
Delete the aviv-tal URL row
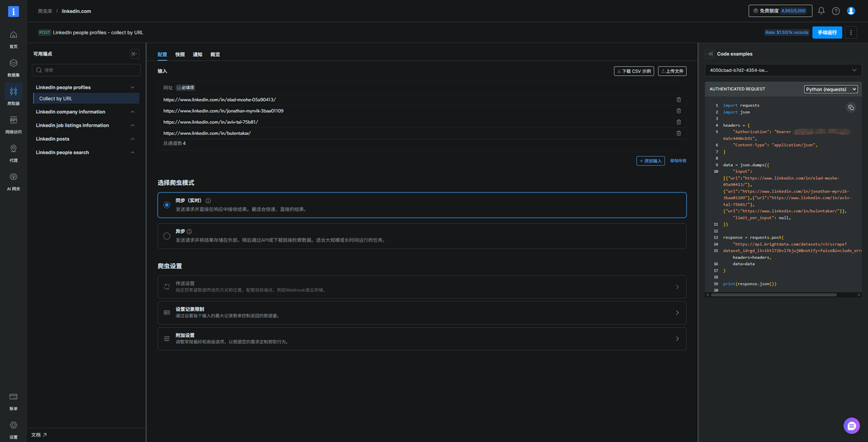(x=679, y=122)
